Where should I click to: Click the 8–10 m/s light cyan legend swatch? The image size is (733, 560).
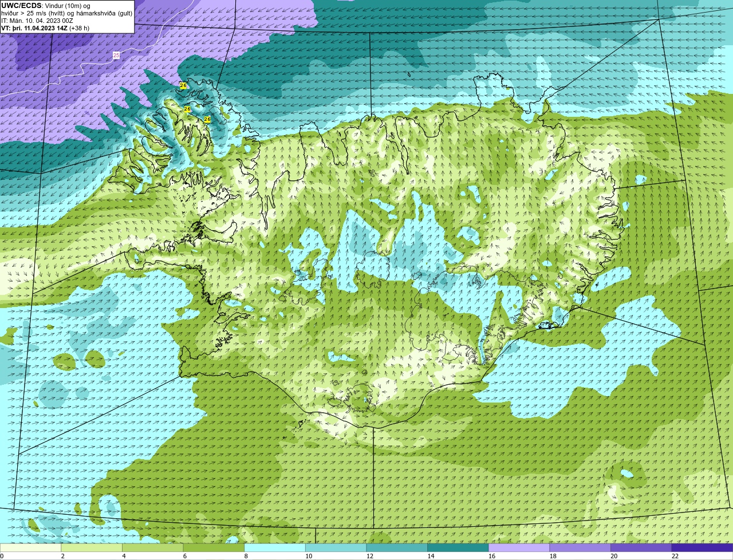pos(275,547)
